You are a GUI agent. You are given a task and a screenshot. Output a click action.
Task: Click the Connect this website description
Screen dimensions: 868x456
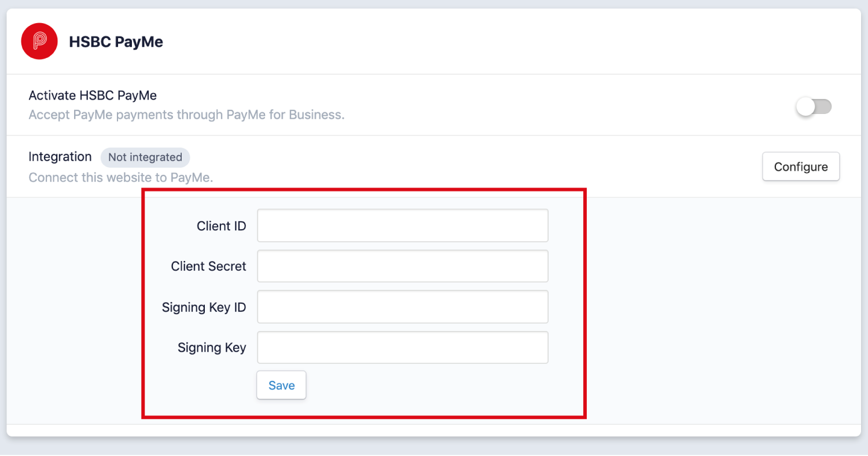click(121, 178)
